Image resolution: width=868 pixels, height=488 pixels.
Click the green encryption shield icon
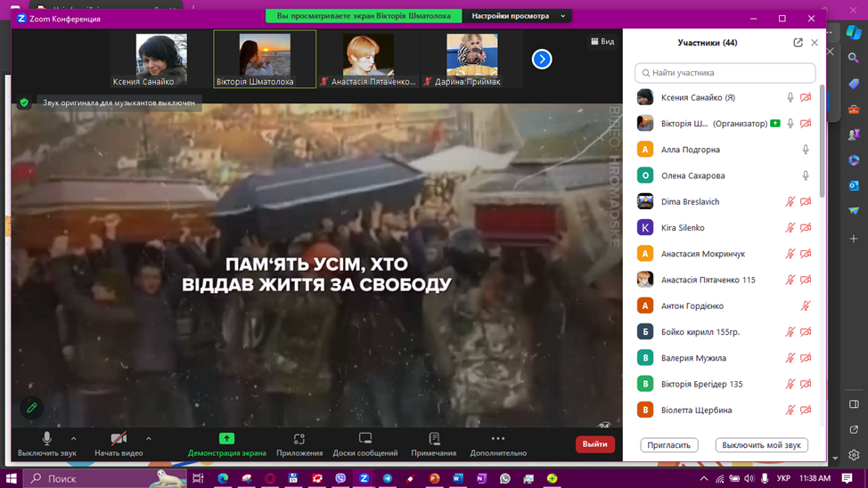click(24, 102)
